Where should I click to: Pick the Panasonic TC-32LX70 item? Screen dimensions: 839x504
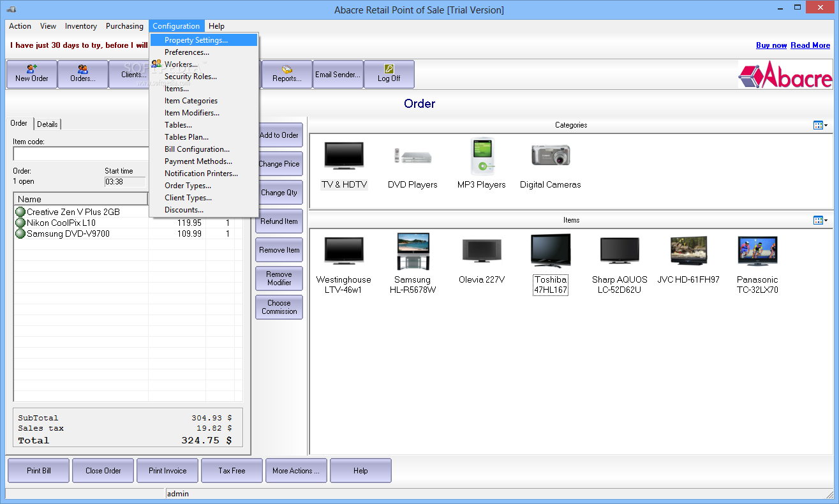(757, 251)
